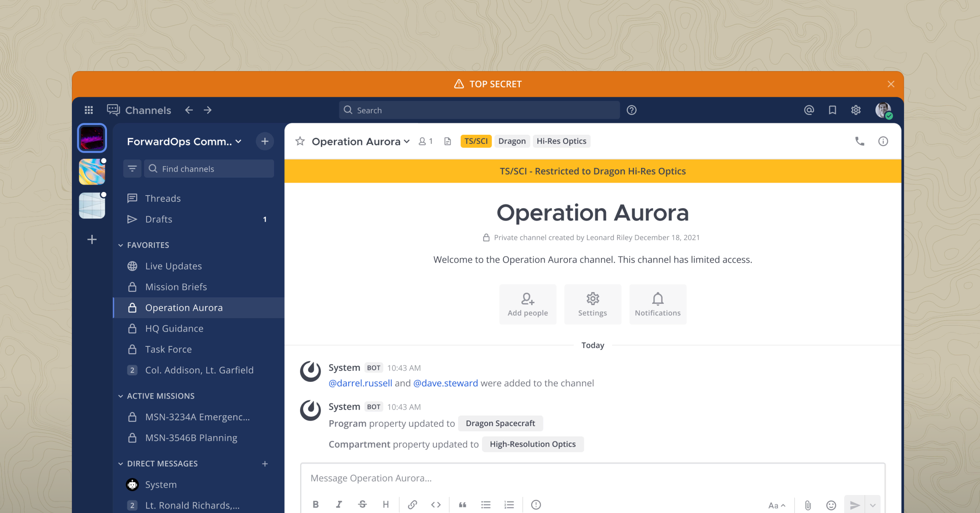This screenshot has width=980, height=513.
Task: Star the Operation Aurora channel
Action: [x=300, y=141]
